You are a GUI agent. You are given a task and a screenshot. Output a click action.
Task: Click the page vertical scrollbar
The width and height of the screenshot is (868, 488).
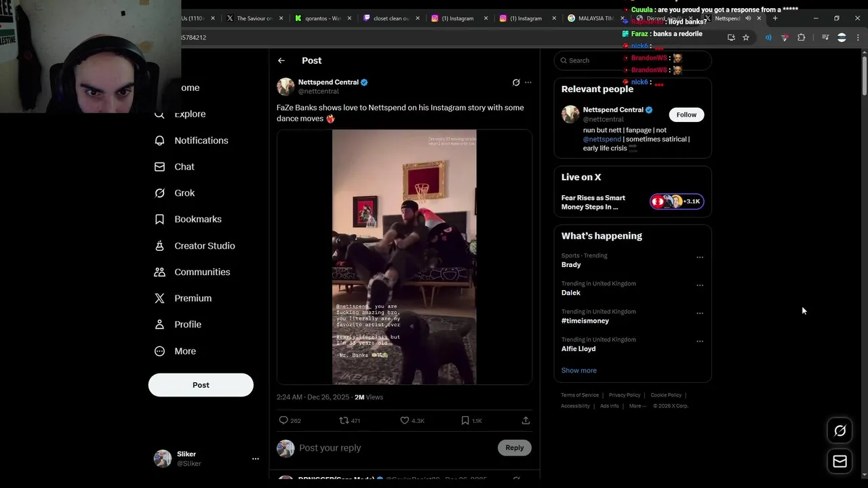(864, 75)
